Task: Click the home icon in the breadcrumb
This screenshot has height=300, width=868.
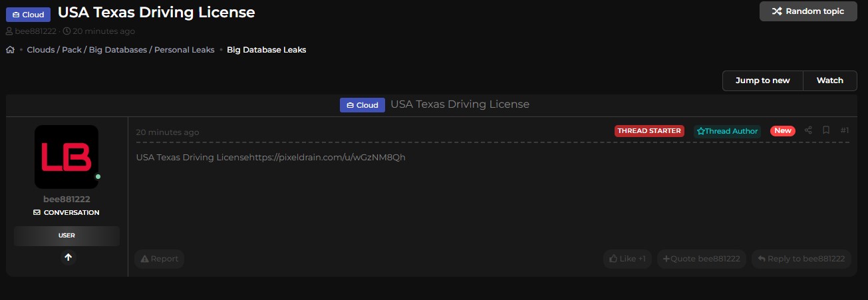Action: coord(10,50)
